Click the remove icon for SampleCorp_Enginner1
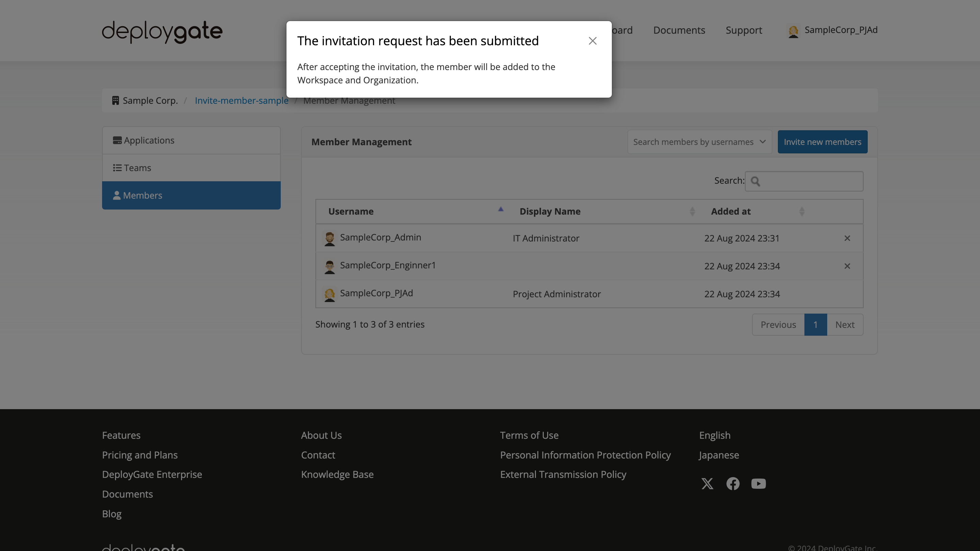Viewport: 980px width, 551px height. (x=847, y=266)
